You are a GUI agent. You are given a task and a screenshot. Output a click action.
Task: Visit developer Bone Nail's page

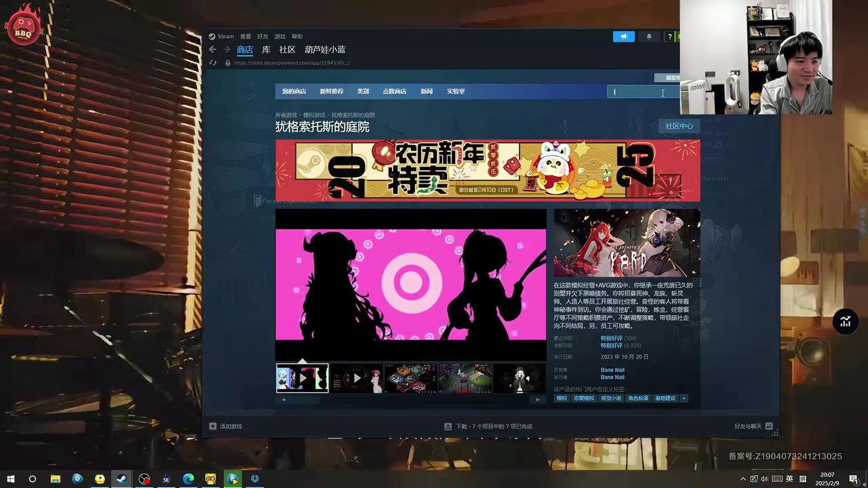(x=612, y=369)
